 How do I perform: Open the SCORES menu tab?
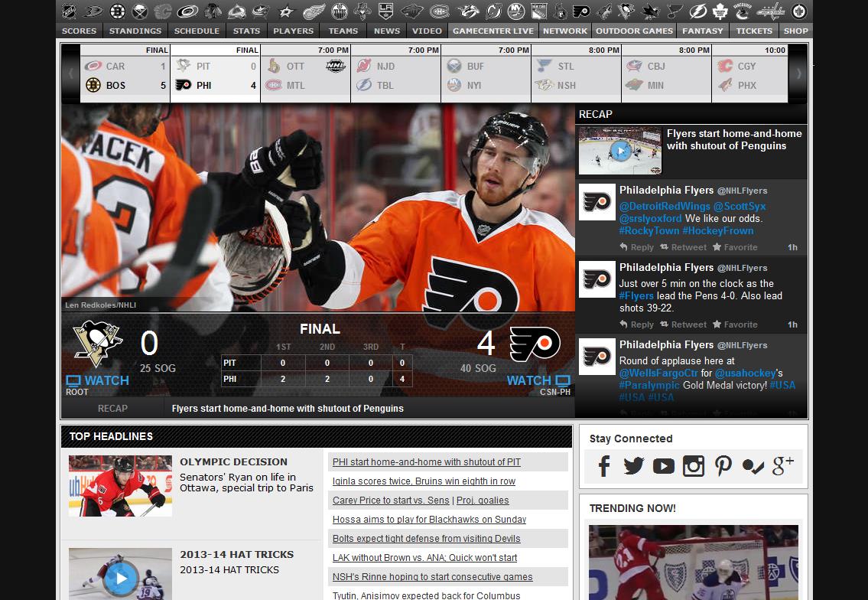tap(80, 31)
